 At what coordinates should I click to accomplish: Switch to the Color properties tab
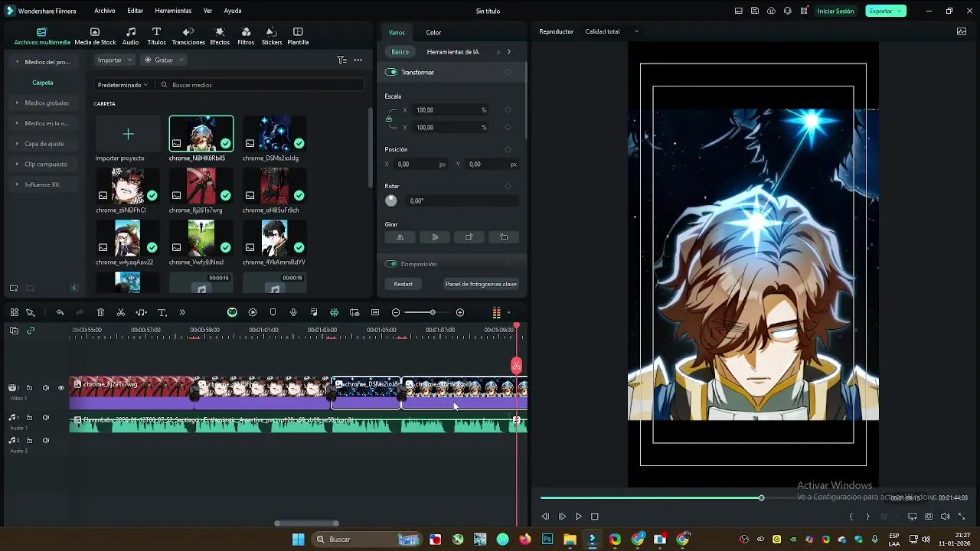[433, 32]
